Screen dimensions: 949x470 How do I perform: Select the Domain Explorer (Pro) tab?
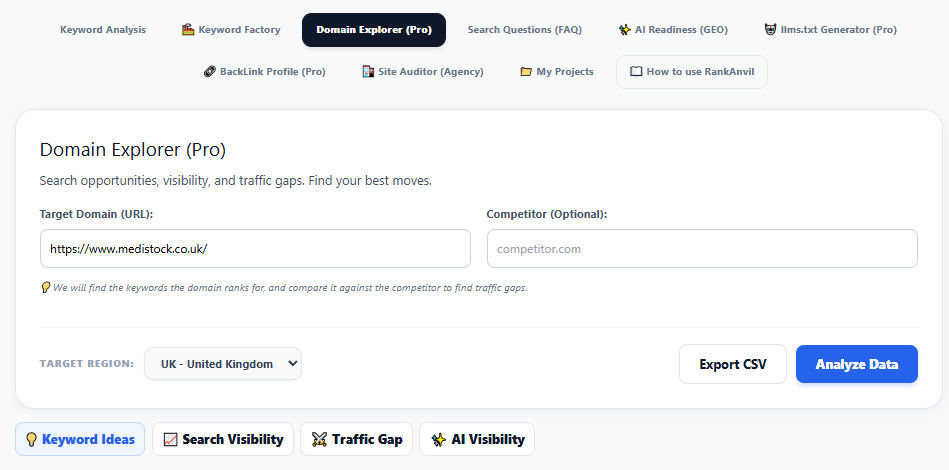tap(374, 30)
